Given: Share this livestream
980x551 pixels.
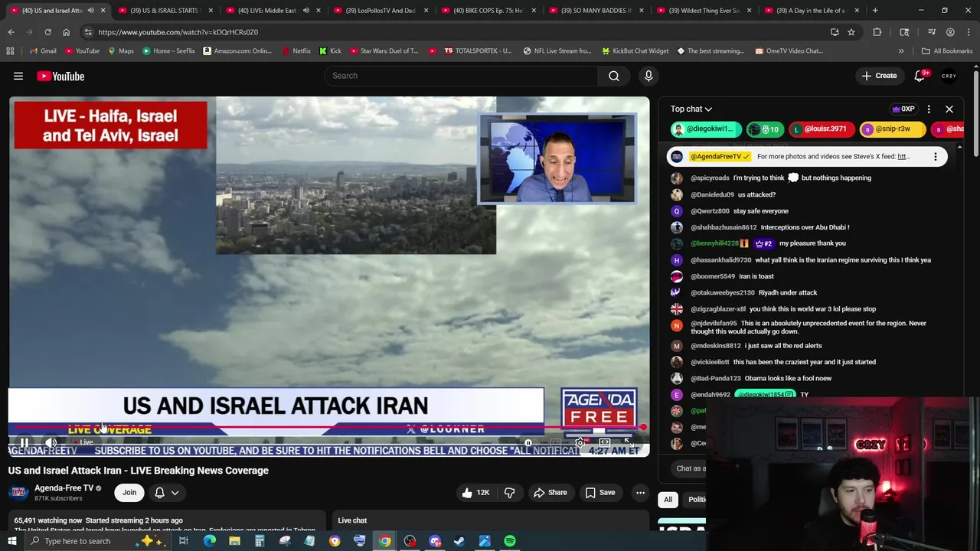Looking at the screenshot, I should tap(550, 493).
